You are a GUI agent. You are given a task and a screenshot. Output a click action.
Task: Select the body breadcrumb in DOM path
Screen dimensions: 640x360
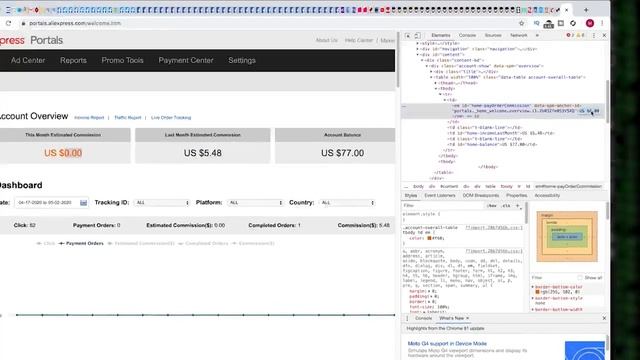pos(418,187)
